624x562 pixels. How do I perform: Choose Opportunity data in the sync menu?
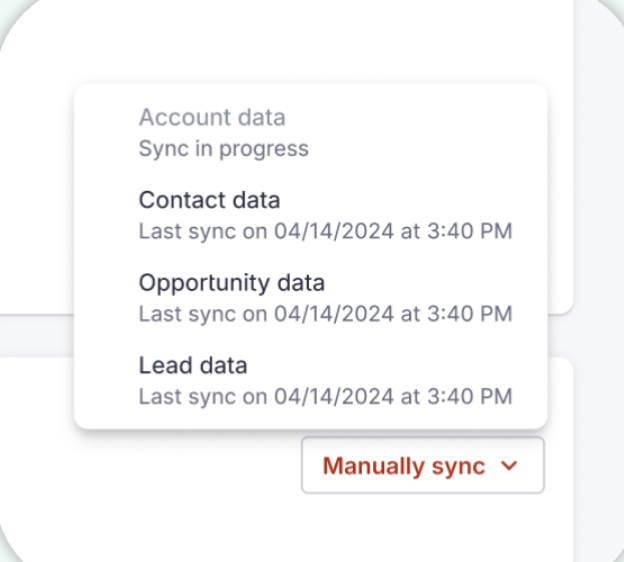[x=310, y=298]
